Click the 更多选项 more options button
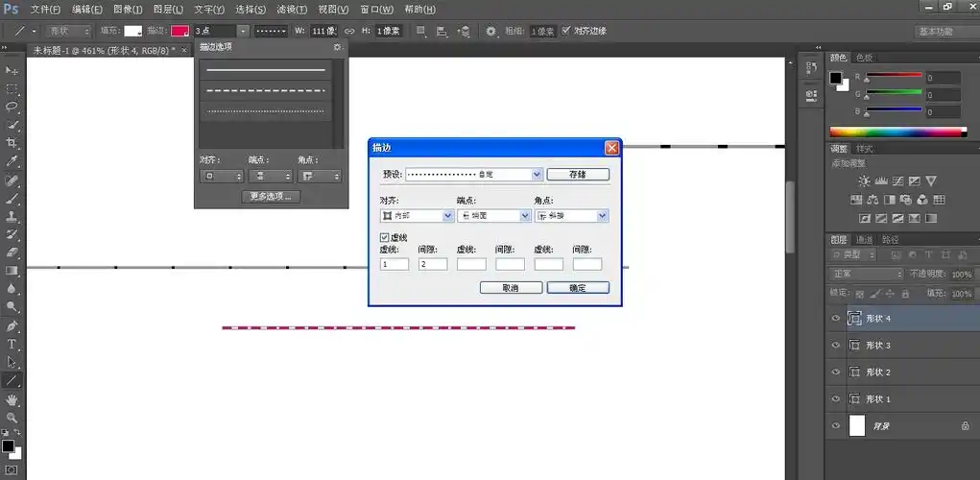 pos(271,197)
